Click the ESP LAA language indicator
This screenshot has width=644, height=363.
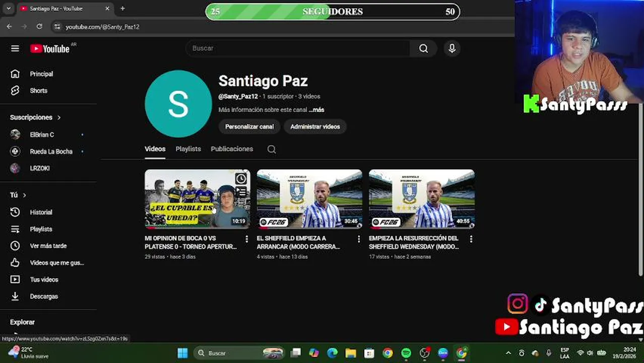tap(564, 353)
